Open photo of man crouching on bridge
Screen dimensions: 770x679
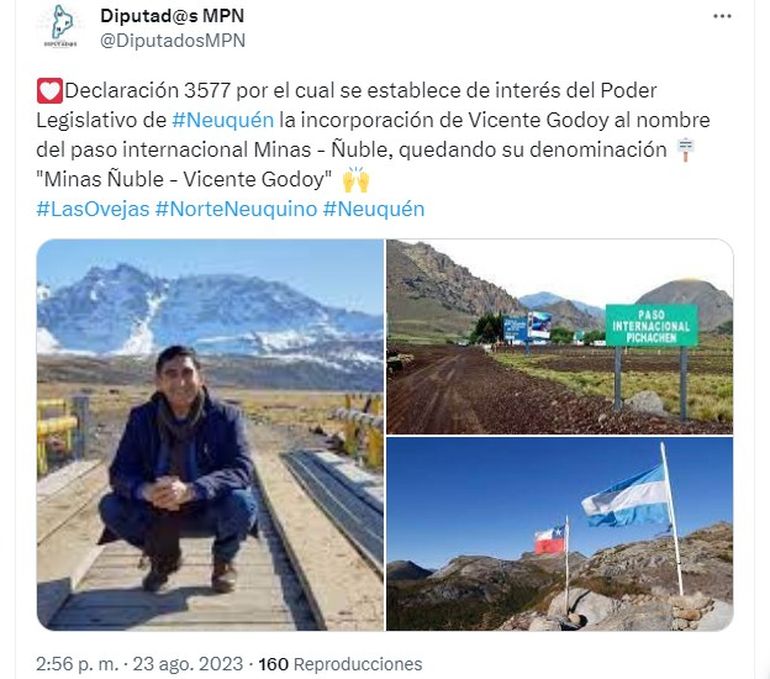(x=210, y=435)
